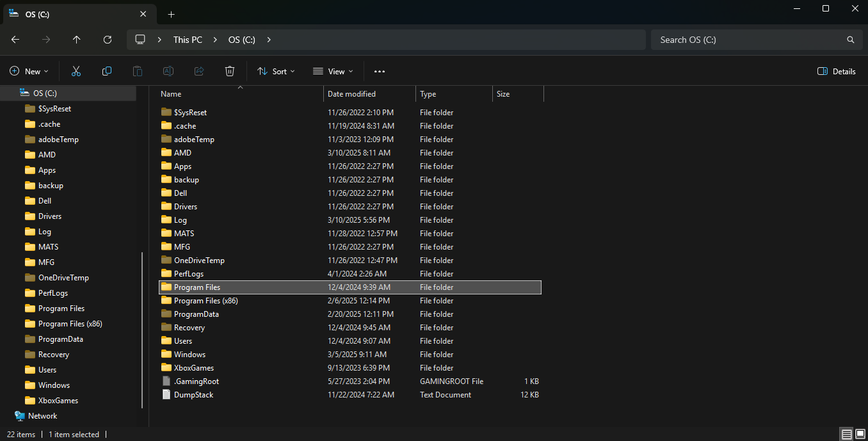Click This PC in the address bar
Screen dimensions: 868x441
click(x=188, y=40)
